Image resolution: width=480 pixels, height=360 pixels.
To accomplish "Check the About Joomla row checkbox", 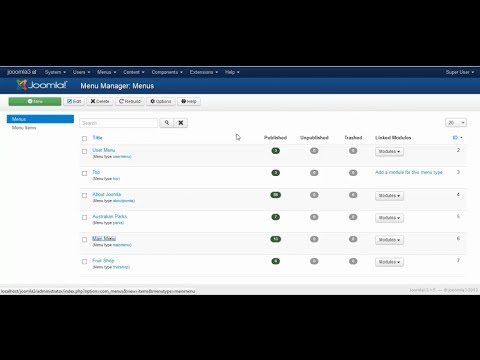I will coord(84,195).
